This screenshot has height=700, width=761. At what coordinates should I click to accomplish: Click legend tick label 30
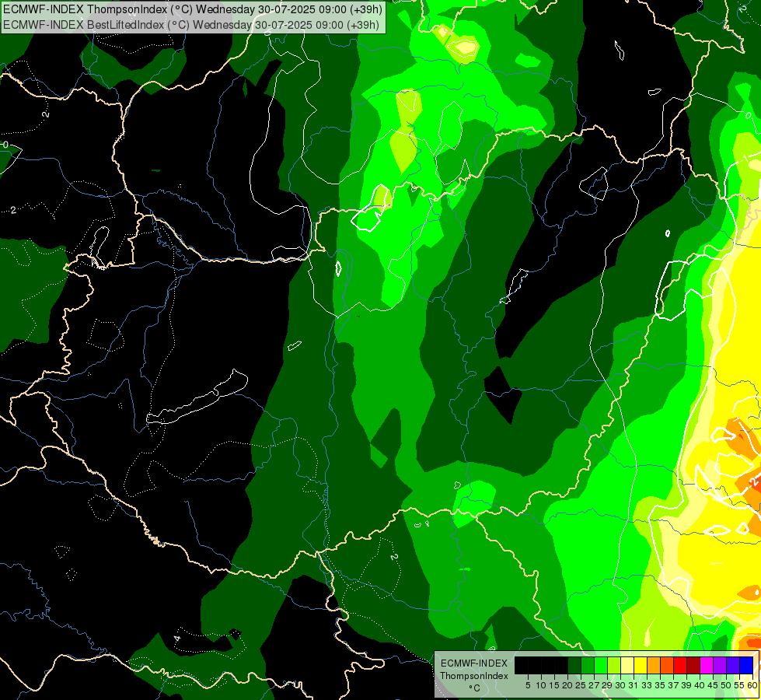(x=620, y=685)
